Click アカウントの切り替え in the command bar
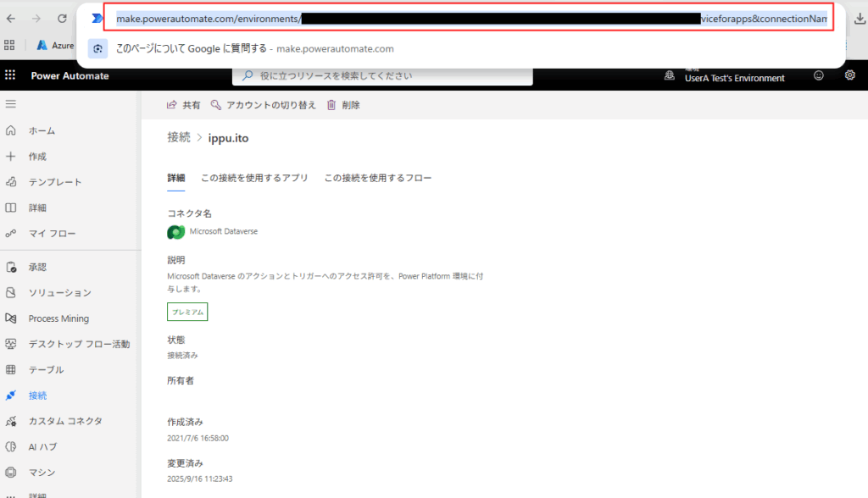868x498 pixels. pyautogui.click(x=264, y=105)
